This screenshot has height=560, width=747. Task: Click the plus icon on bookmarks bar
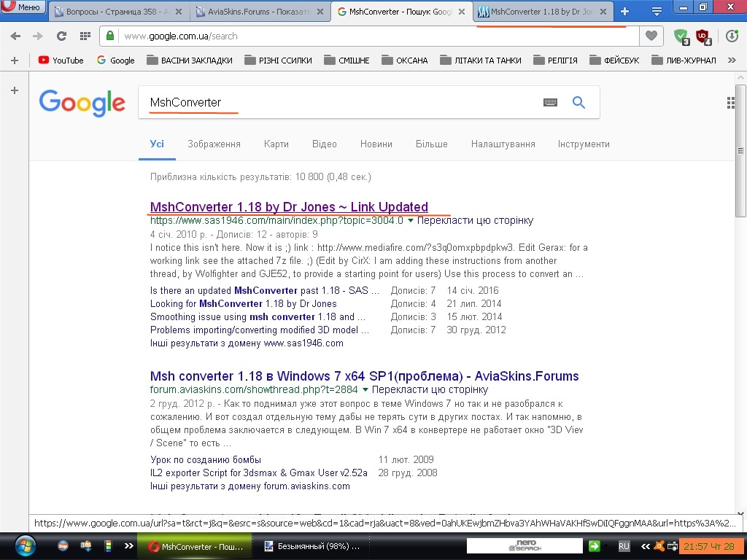(15, 61)
